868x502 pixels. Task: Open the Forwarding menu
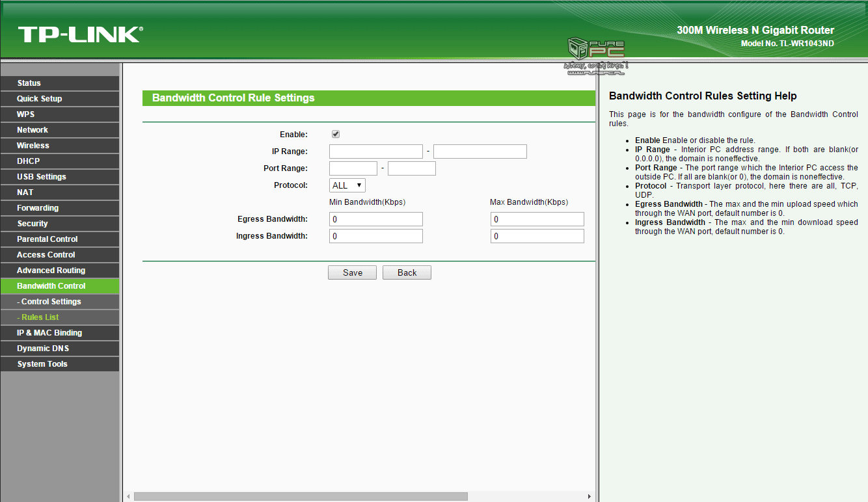click(x=60, y=208)
